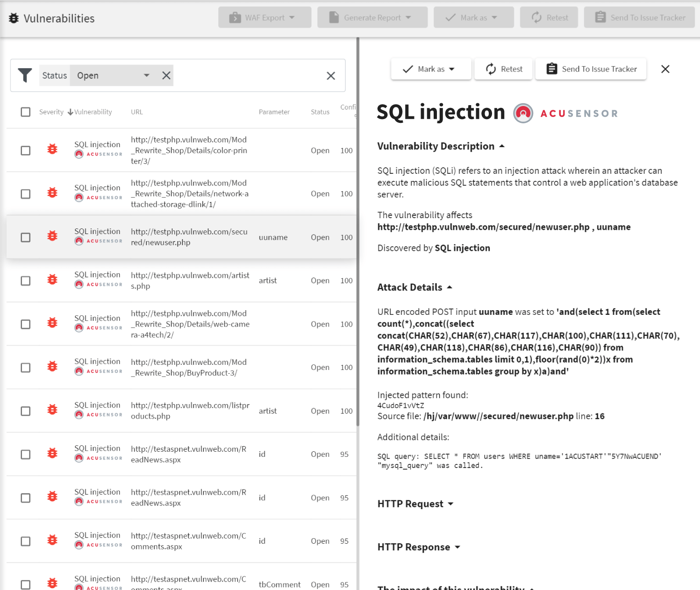Click the Send To Issue Tracker clipboard icon
Screen dimensions: 700x590
point(600,17)
